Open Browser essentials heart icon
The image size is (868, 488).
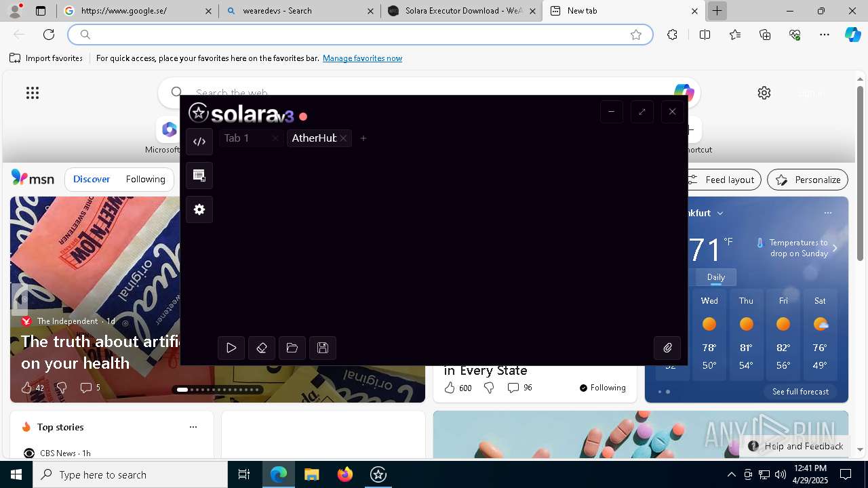coord(795,35)
